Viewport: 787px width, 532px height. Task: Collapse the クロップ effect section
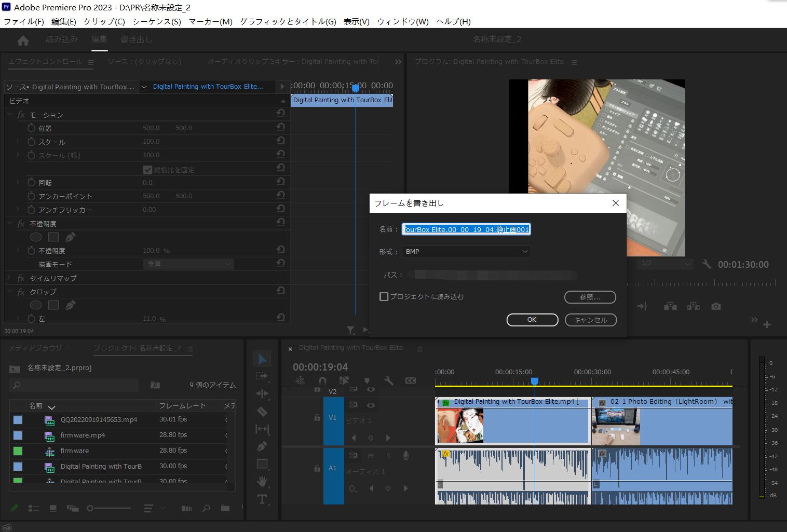pyautogui.click(x=9, y=291)
